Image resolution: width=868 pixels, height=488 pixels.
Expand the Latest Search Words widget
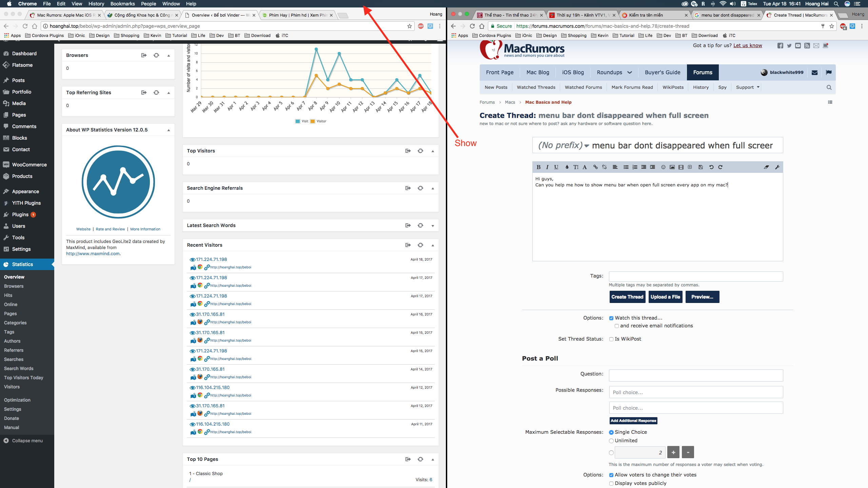pos(433,226)
